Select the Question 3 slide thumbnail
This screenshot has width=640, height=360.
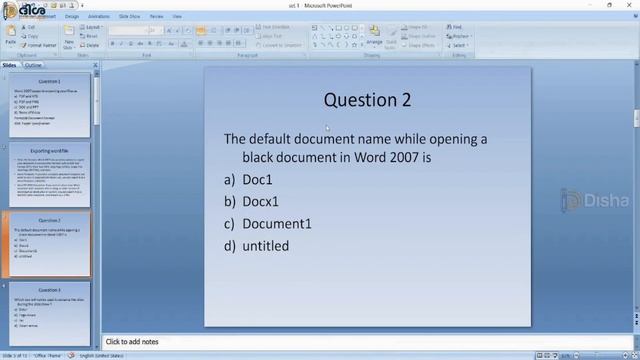(x=49, y=314)
